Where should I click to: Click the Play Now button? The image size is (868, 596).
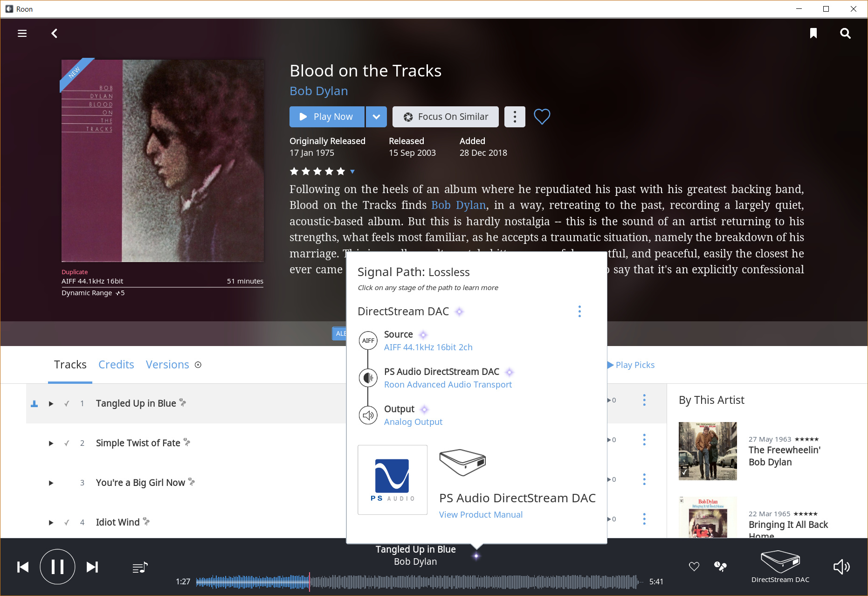327,117
